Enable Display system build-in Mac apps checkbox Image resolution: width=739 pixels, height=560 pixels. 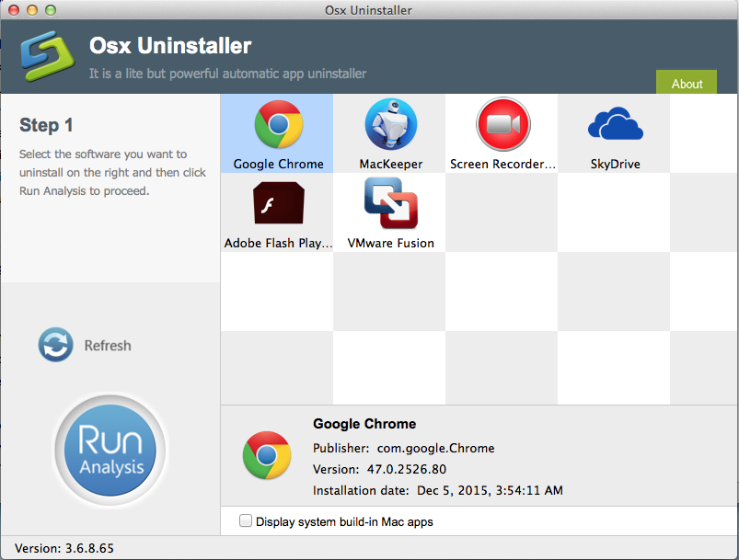[246, 521]
